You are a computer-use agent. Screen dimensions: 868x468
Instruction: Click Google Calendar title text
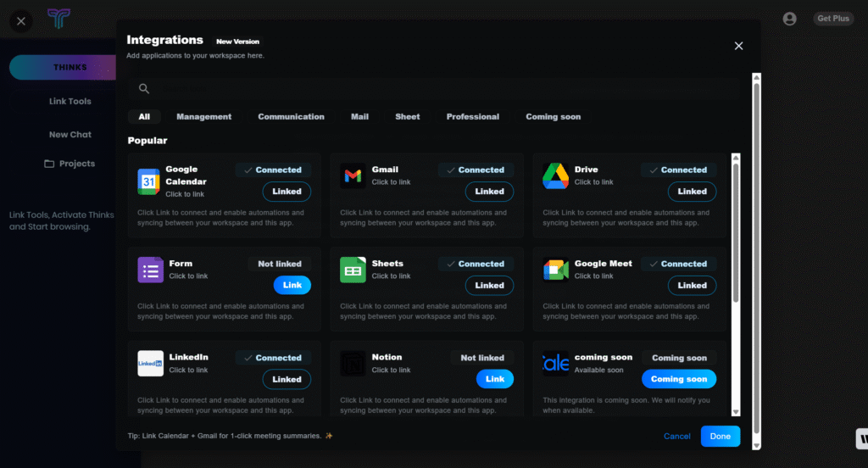[x=186, y=175]
